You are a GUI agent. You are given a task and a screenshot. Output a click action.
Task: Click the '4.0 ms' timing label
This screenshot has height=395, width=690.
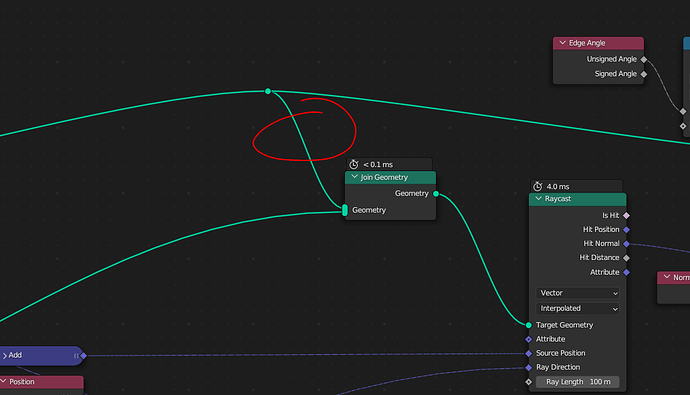(x=558, y=187)
